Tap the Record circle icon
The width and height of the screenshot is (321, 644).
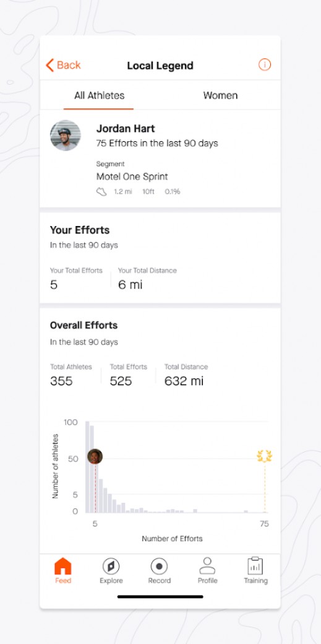coord(160,567)
